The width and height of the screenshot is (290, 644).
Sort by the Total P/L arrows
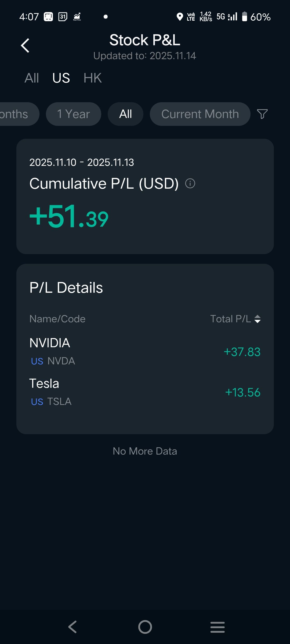click(257, 319)
